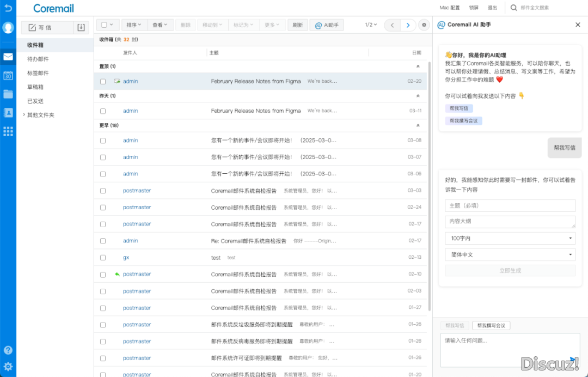Go to the previous page of mail
Screen dimensions: 588x377
392,25
